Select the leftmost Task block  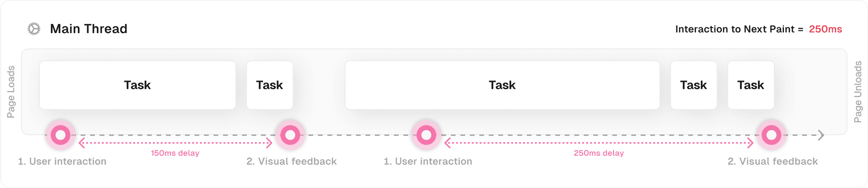click(137, 85)
